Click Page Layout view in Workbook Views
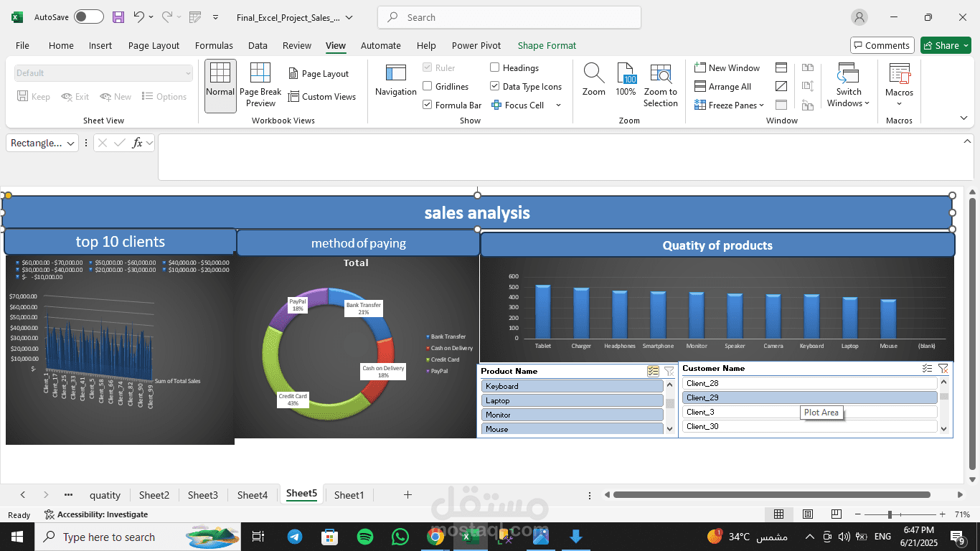This screenshot has width=980, height=551. tap(319, 73)
